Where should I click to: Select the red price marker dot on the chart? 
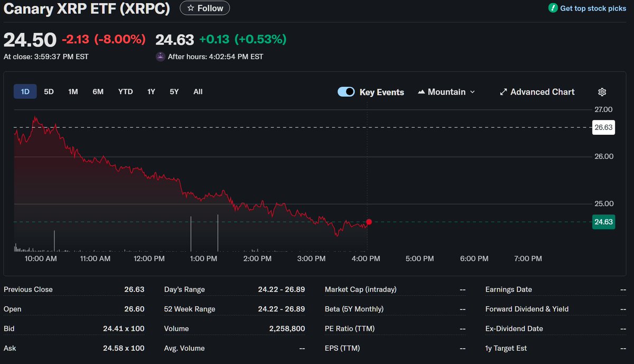pyautogui.click(x=369, y=222)
